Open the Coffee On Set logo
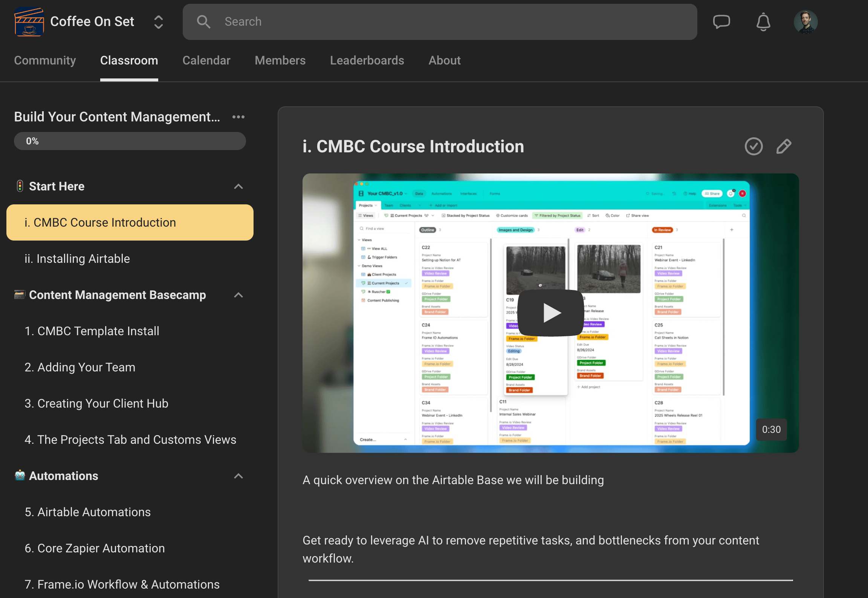 click(x=29, y=22)
